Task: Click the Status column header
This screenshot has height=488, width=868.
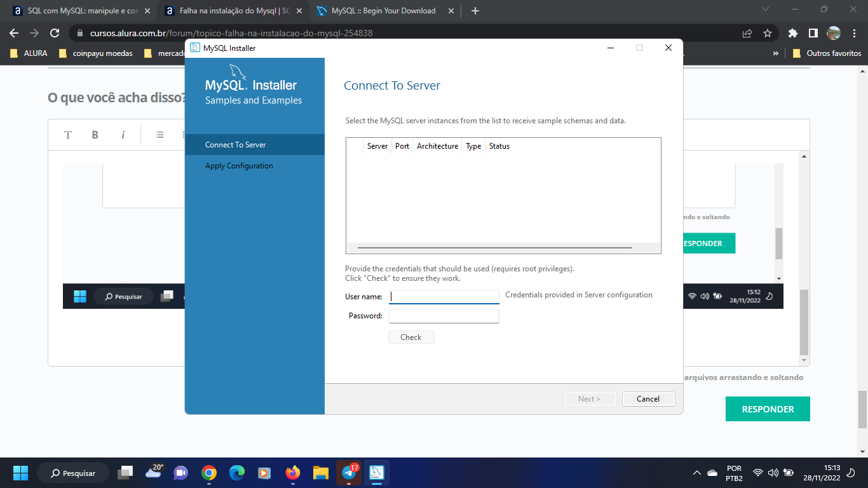Action: pos(499,146)
